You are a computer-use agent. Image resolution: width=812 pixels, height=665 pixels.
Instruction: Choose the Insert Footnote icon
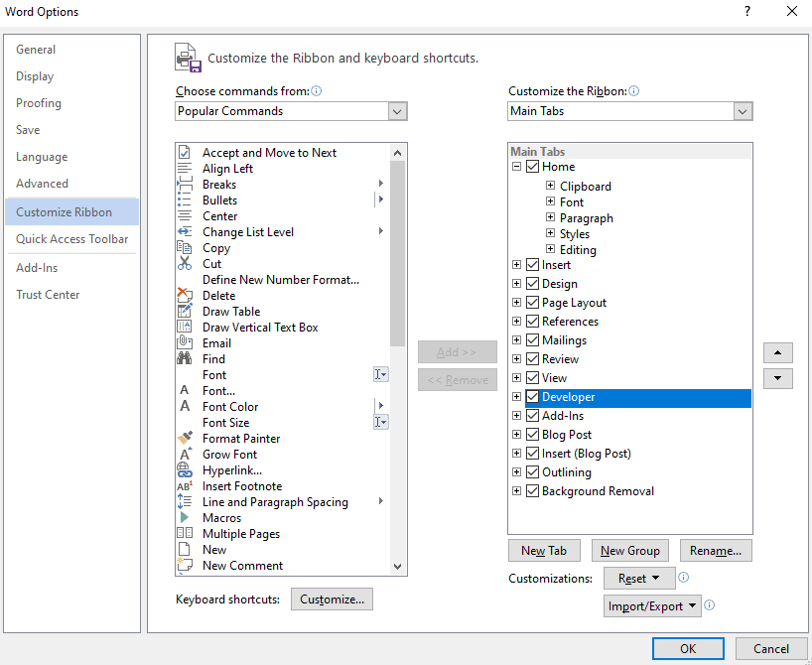point(185,485)
